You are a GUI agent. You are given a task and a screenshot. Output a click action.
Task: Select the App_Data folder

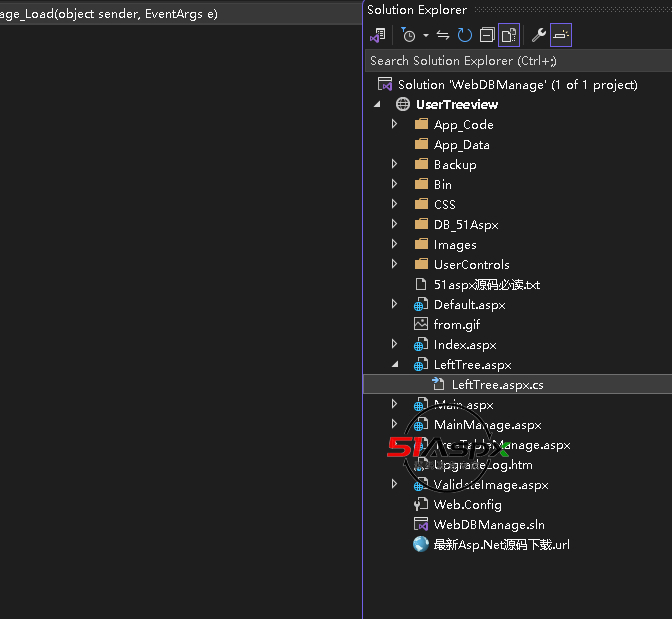point(461,145)
